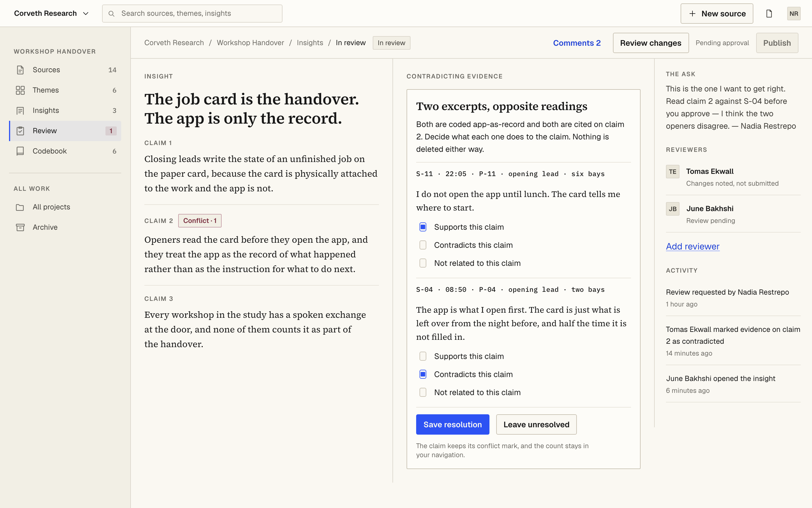The width and height of the screenshot is (812, 508).
Task: Click the Publish button
Action: [x=777, y=43]
